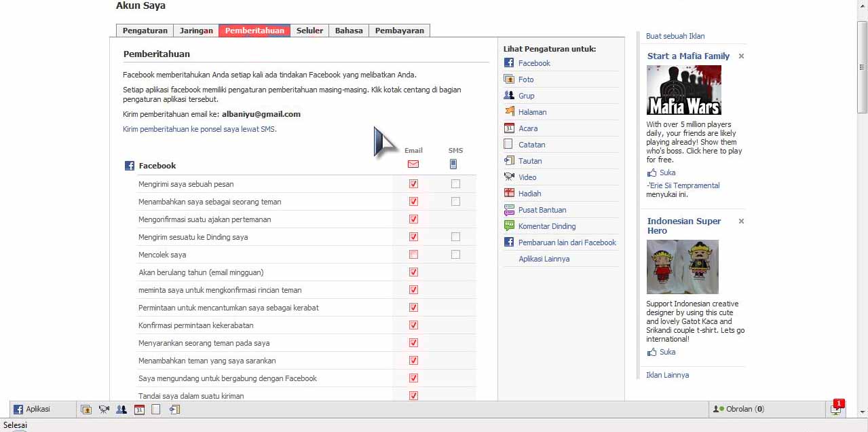
Task: Click the scrollbar down arrow
Action: click(862, 412)
